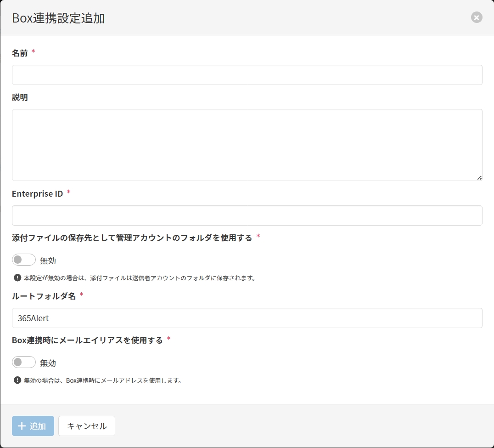Close the Box連携設定追加 dialog with the X icon
494x448 pixels.
point(477,17)
